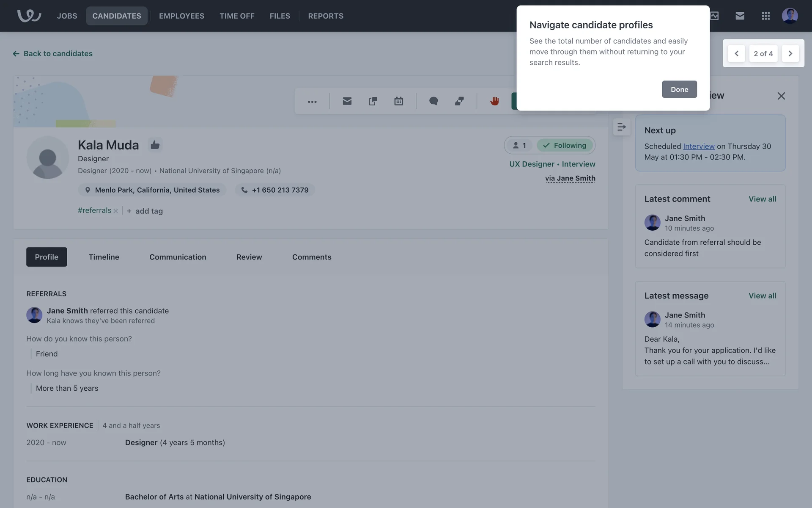Open the apps grid icon in header
The image size is (812, 508).
765,16
